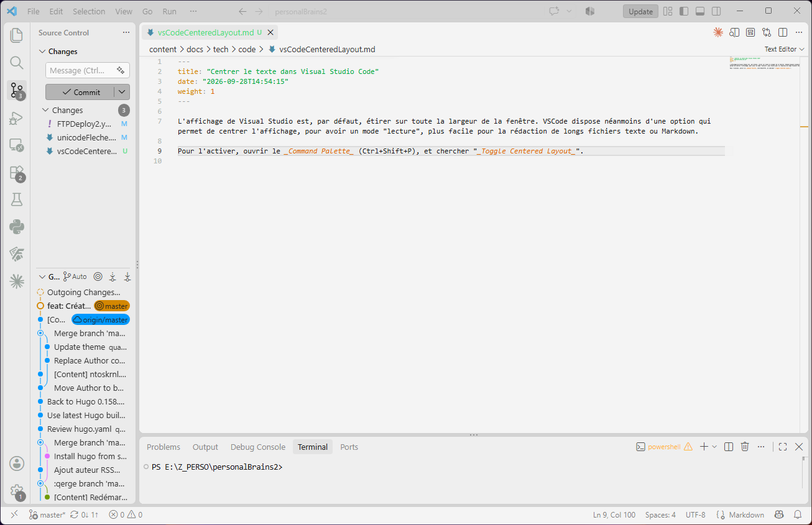Collapse the Changes file group
This screenshot has height=525, width=812.
pos(45,110)
